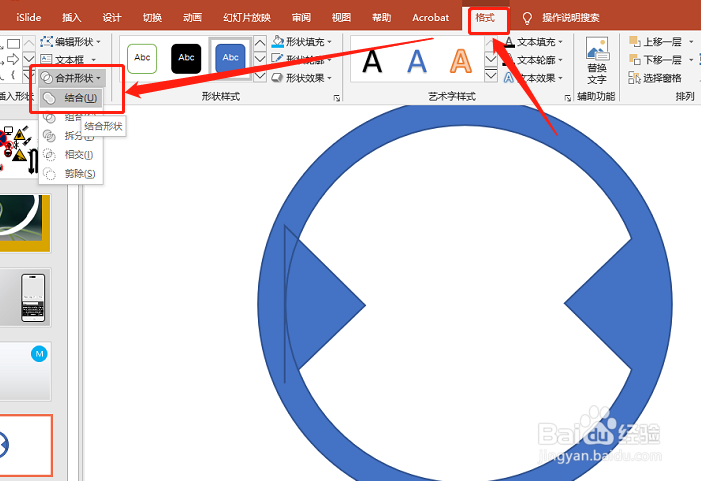The height and width of the screenshot is (481, 701).
Task: Open 艺术字样式 dialog launcher
Action: pos(567,98)
